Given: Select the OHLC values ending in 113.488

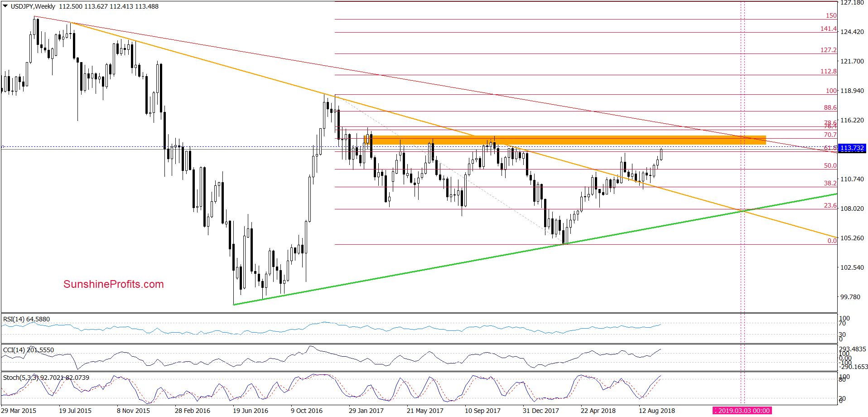Looking at the screenshot, I should [109, 6].
